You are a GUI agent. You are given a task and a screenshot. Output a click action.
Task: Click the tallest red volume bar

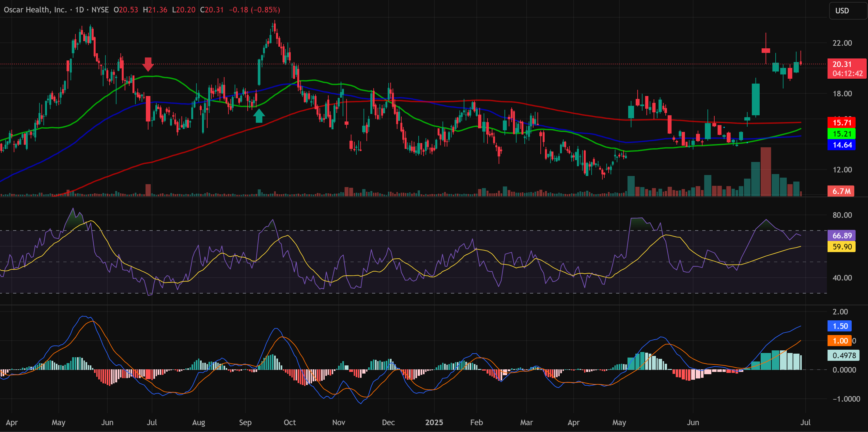pyautogui.click(x=766, y=172)
